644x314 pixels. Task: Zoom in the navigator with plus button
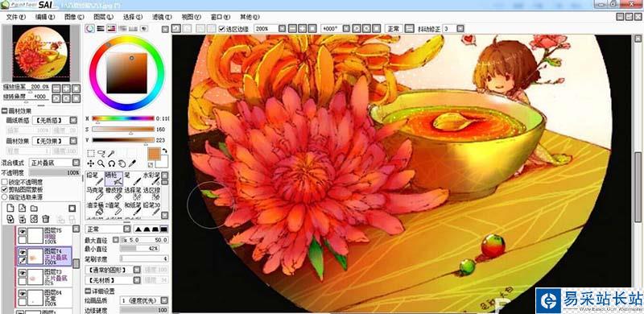point(67,89)
